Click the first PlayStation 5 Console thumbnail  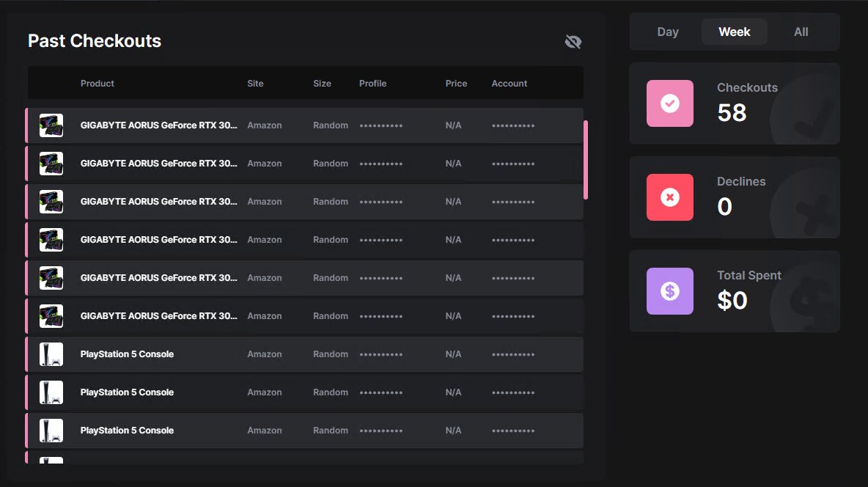click(x=51, y=354)
